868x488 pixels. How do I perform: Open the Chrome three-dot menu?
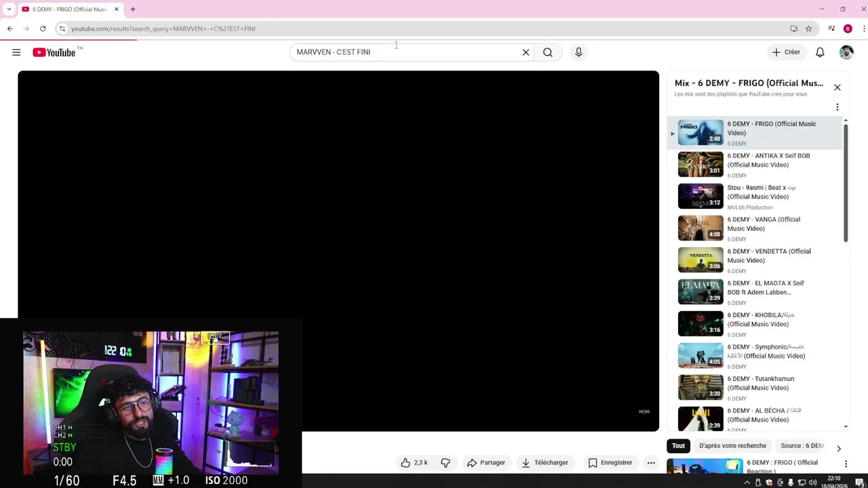[x=864, y=28]
